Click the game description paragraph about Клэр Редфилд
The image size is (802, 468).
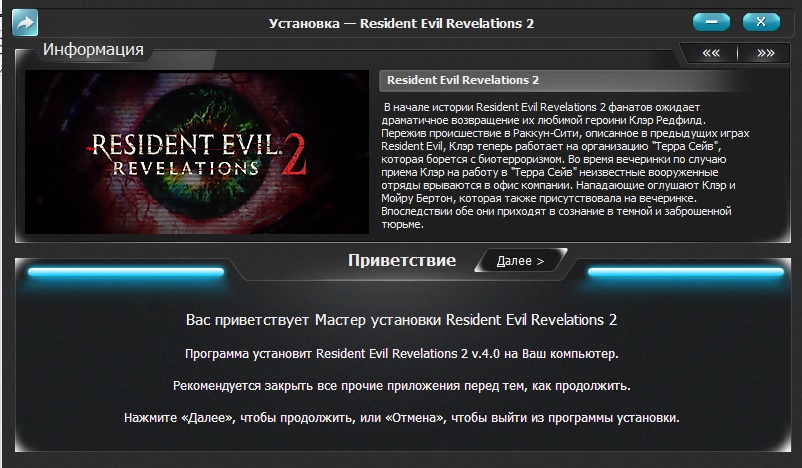[565, 165]
